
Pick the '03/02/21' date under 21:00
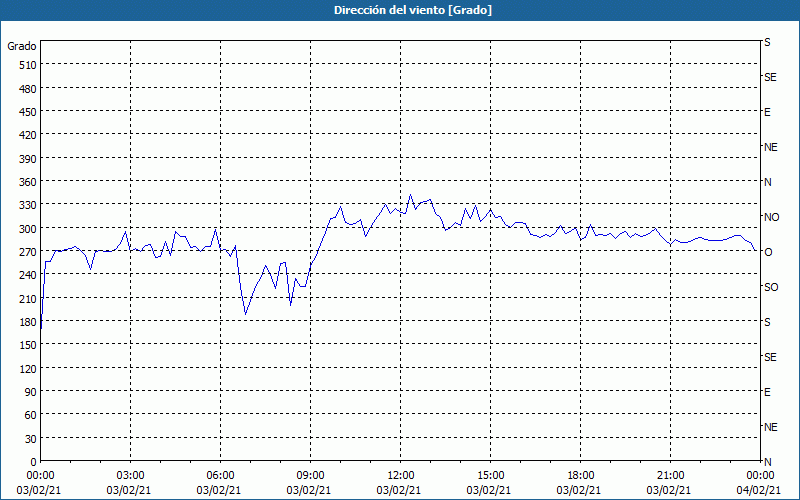(669, 490)
